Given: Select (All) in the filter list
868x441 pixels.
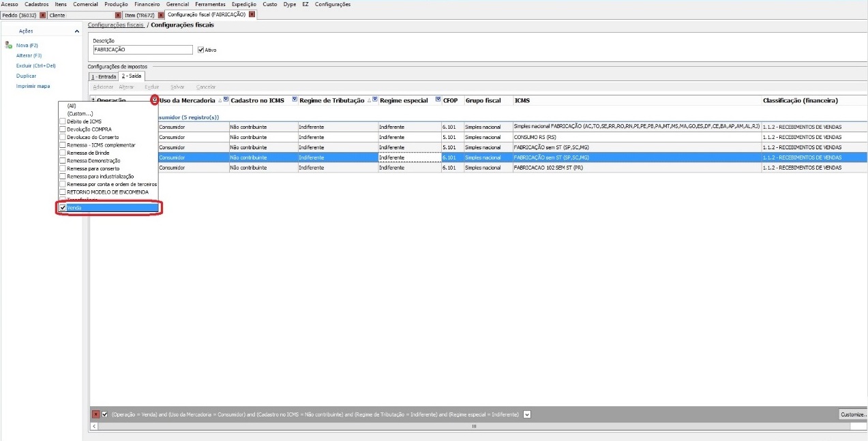Looking at the screenshot, I should pos(72,106).
